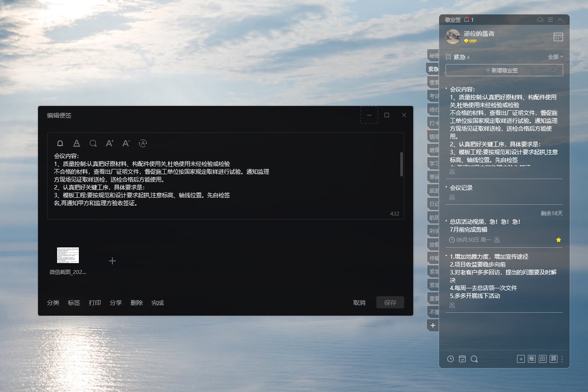Viewport: 588px width, 392px height.
Task: Click the reminder bell icon in editor toolbar
Action: (x=60, y=143)
